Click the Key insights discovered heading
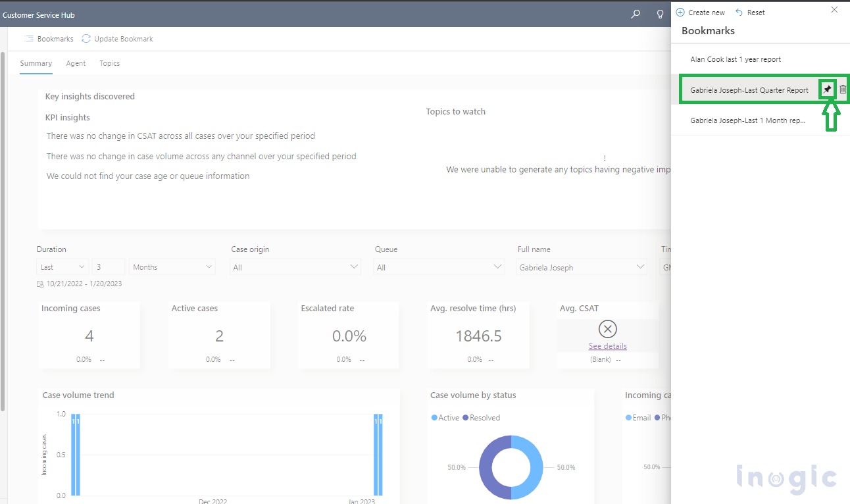850x504 pixels. 90,97
